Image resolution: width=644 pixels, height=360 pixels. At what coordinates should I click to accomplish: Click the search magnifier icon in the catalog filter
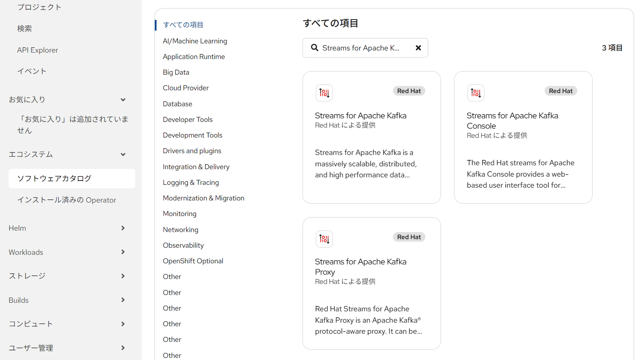pos(315,48)
